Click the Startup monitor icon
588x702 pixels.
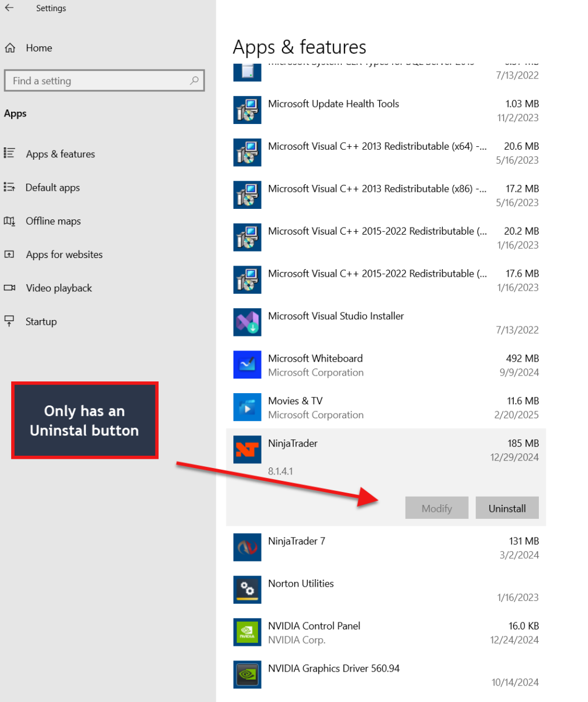[x=9, y=321]
